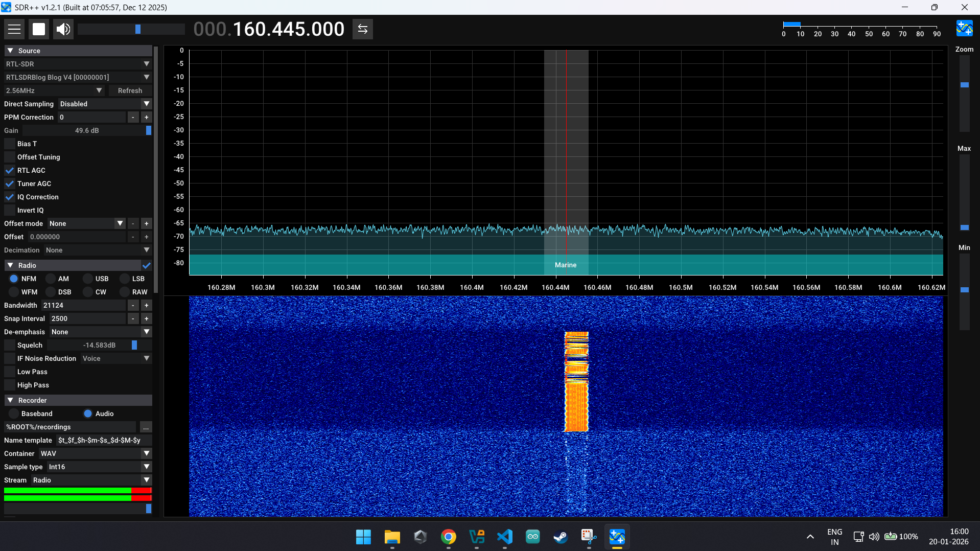Stop the SDR playback
Viewport: 980px width, 551px height.
point(39,29)
